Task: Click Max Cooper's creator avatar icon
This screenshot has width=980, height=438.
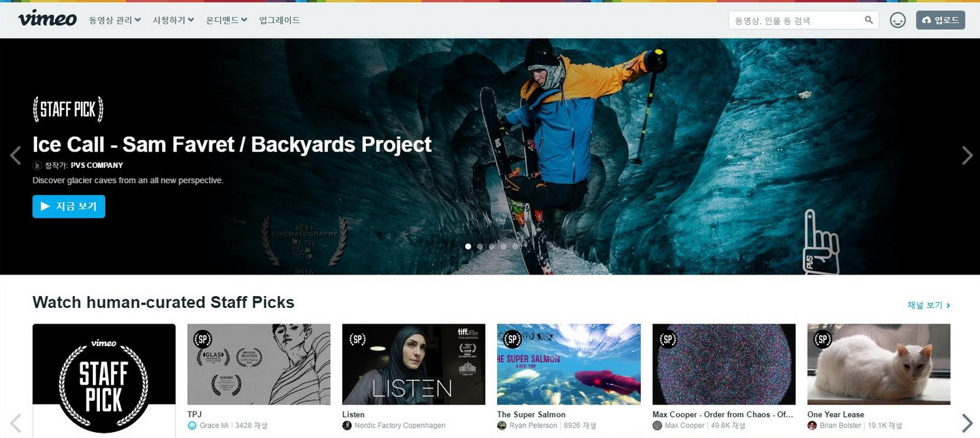Action: point(656,425)
